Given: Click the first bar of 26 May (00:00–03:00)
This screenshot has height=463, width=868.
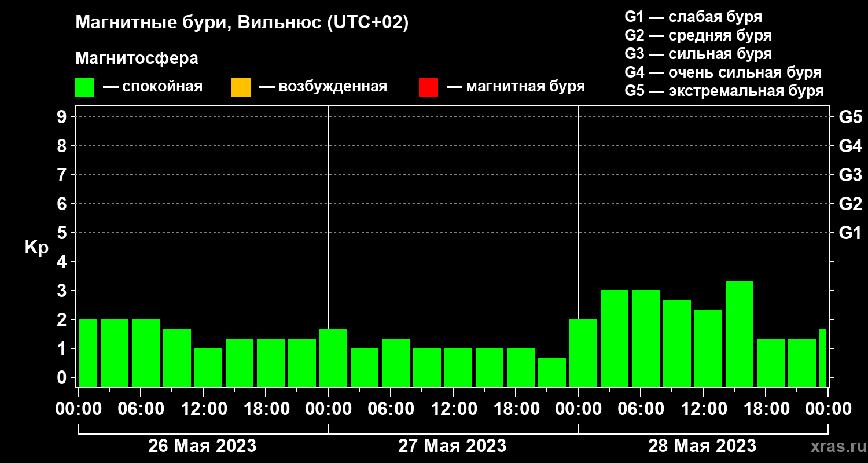Looking at the screenshot, I should (88, 352).
